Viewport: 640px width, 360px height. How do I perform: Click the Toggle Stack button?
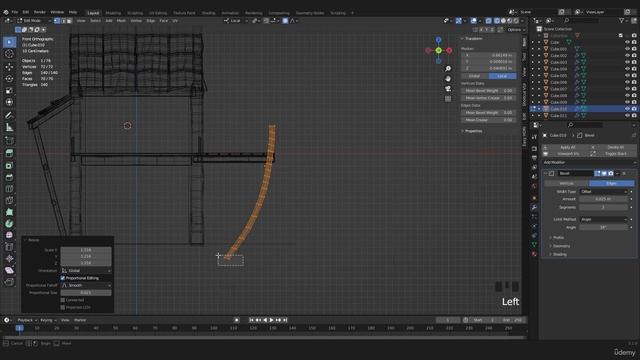point(616,154)
